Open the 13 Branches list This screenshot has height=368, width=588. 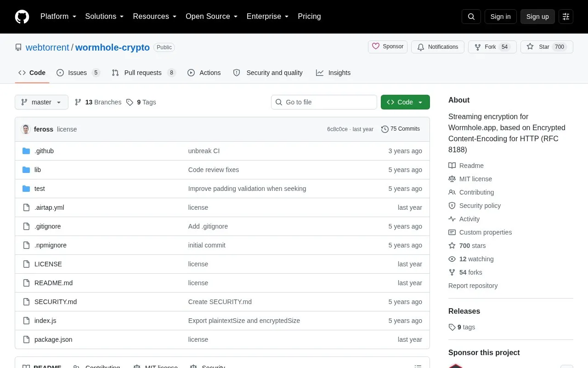(x=98, y=102)
